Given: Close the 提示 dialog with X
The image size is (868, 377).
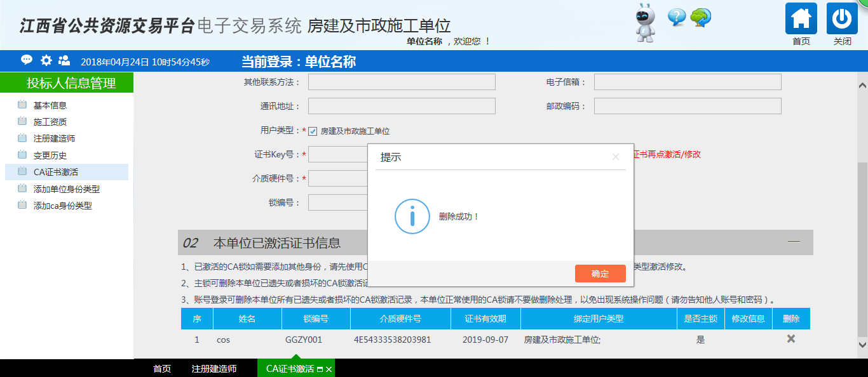Looking at the screenshot, I should [x=615, y=157].
